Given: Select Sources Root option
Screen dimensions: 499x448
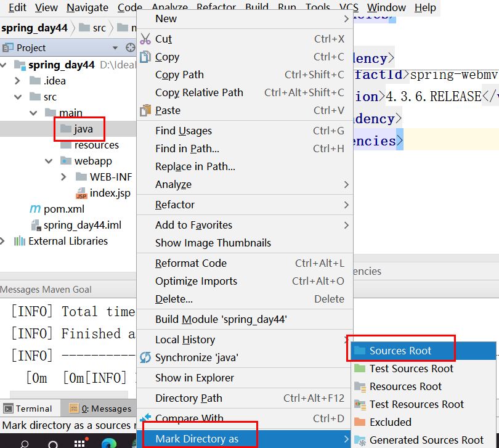Looking at the screenshot, I should 423,351.
